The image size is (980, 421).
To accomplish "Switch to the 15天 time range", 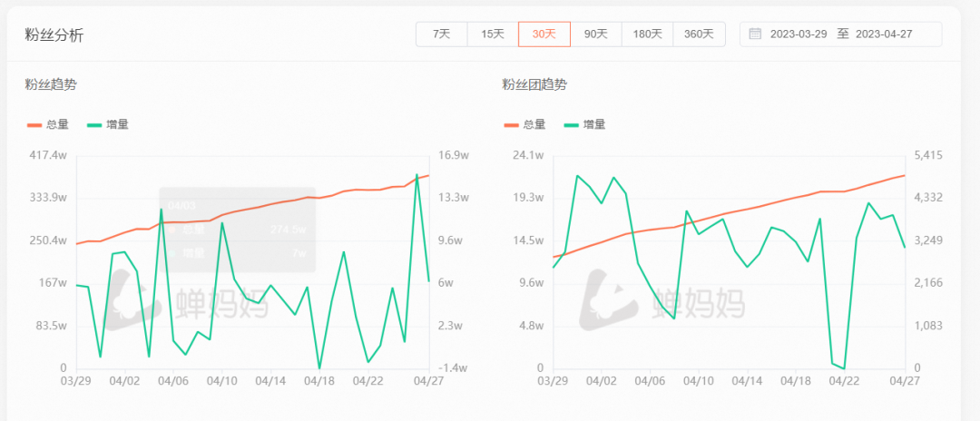I will [493, 34].
